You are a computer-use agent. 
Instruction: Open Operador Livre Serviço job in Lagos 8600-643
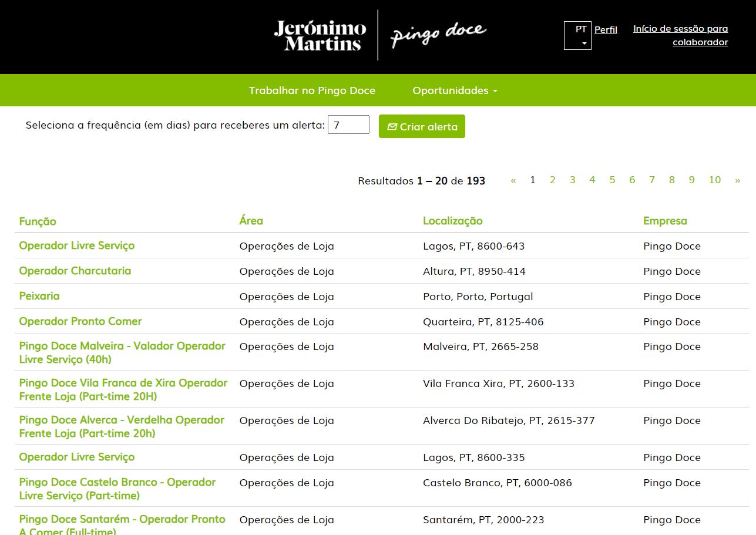[x=76, y=245]
